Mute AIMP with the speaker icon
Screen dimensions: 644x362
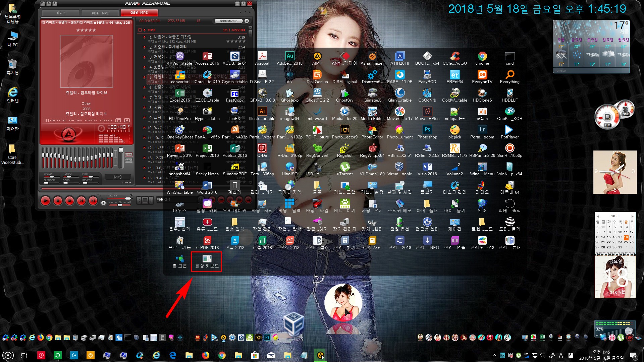pos(132,195)
